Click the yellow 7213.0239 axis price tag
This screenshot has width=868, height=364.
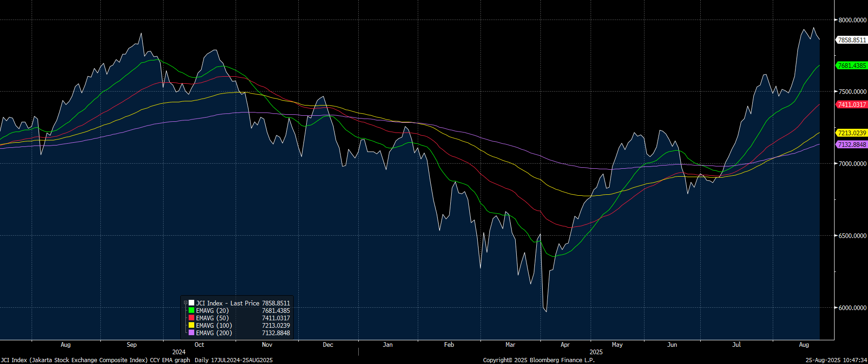pyautogui.click(x=852, y=133)
